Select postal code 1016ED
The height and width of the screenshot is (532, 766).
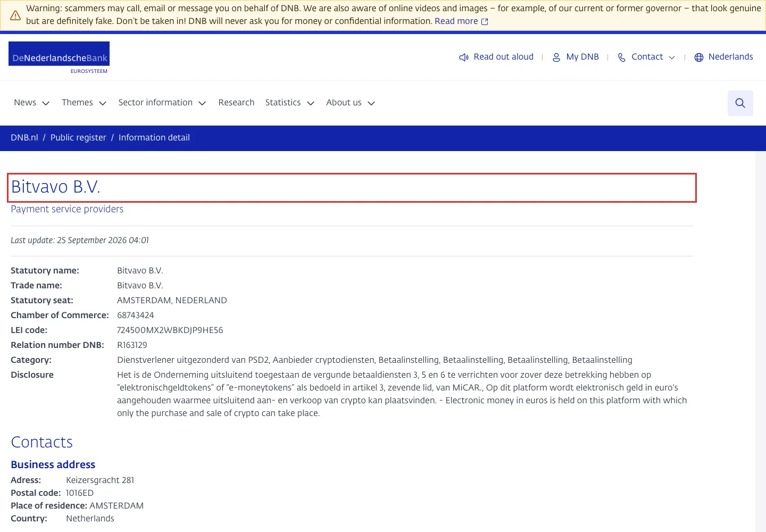80,493
